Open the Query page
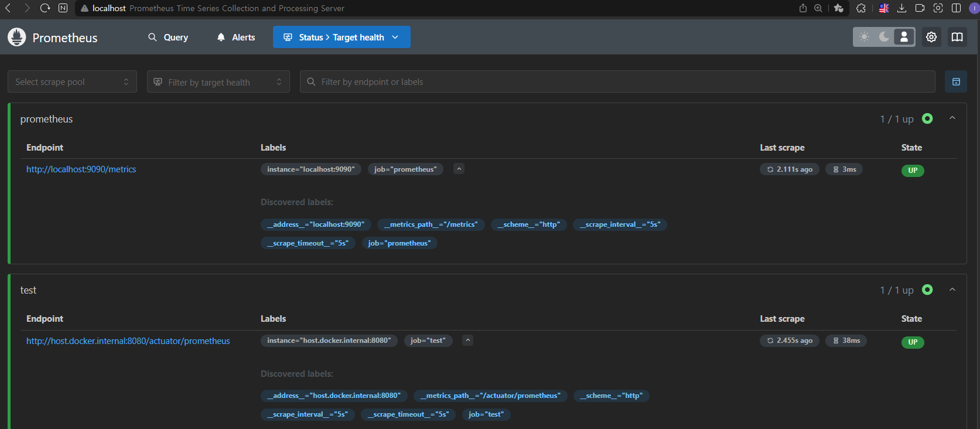The width and height of the screenshot is (980, 429). [x=168, y=37]
